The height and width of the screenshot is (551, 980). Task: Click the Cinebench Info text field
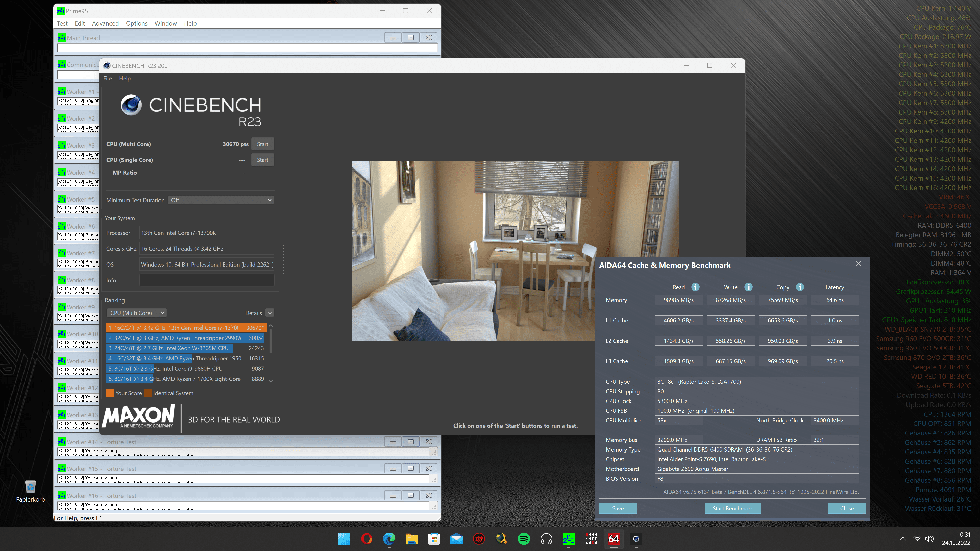click(206, 280)
